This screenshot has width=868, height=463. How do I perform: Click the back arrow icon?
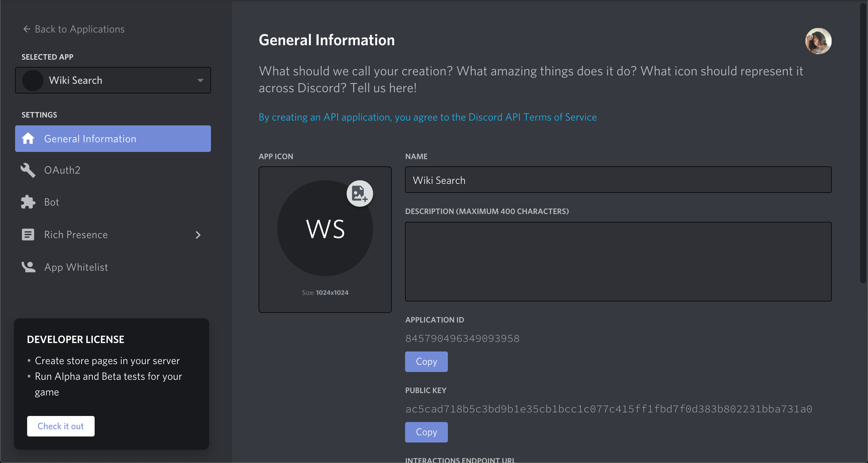click(27, 29)
